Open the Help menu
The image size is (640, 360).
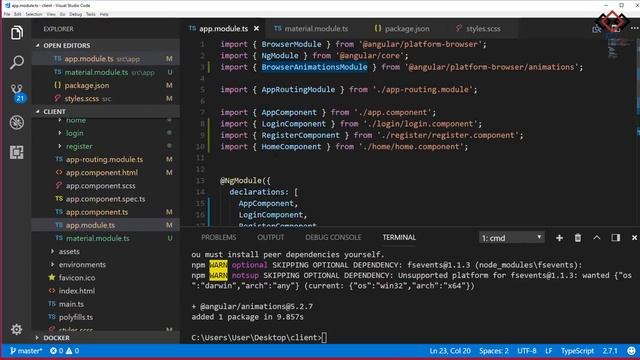[104, 14]
